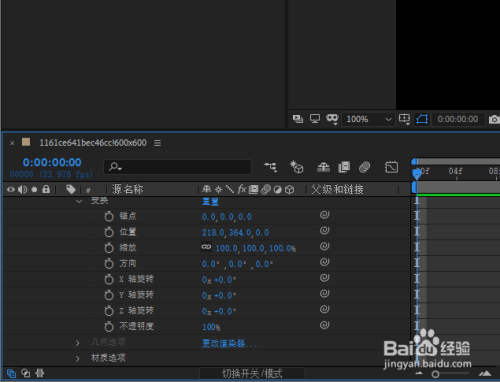Toggle the 缩放 stopwatch
The width and height of the screenshot is (500, 382).
coord(109,248)
